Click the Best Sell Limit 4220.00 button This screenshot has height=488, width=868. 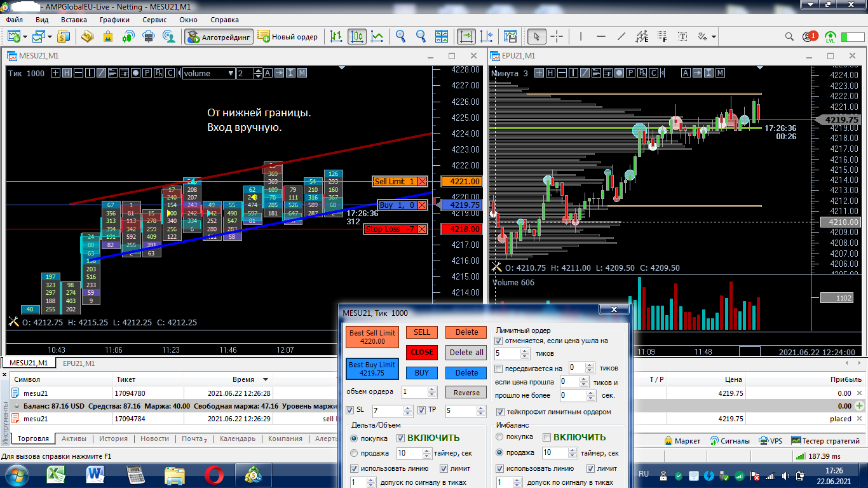pyautogui.click(x=372, y=337)
